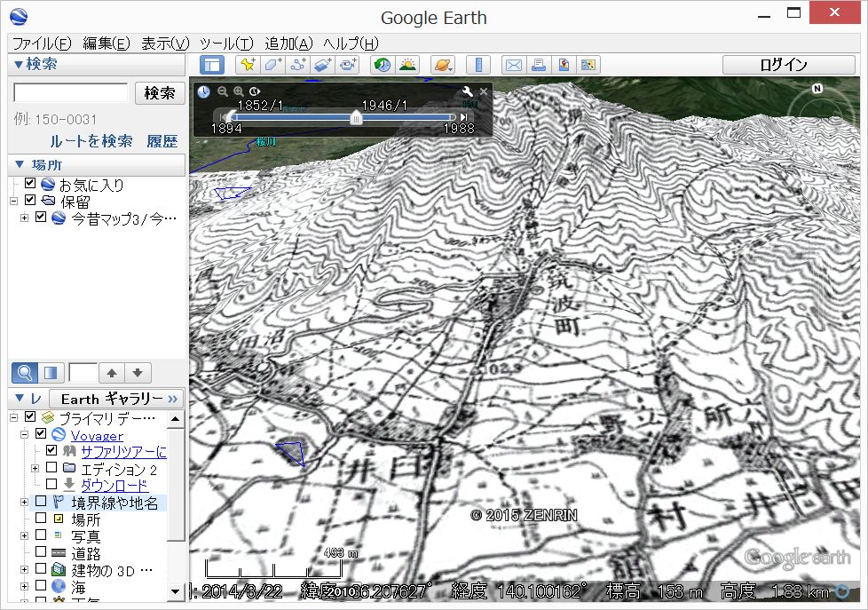The height and width of the screenshot is (610, 868).
Task: Open historical imagery clock tool
Action: coord(382,66)
